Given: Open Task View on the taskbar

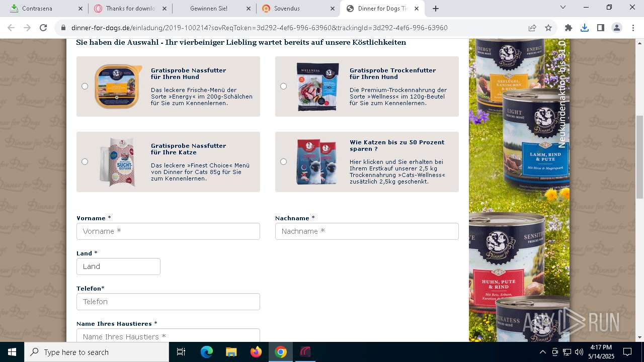Looking at the screenshot, I should [181, 352].
